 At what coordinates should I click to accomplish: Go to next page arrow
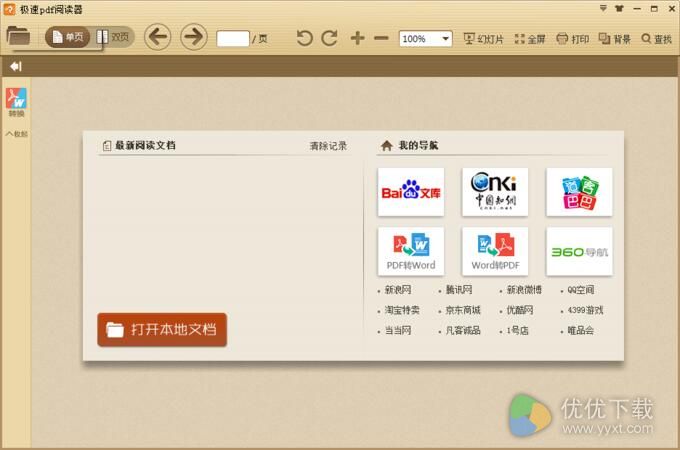[193, 37]
